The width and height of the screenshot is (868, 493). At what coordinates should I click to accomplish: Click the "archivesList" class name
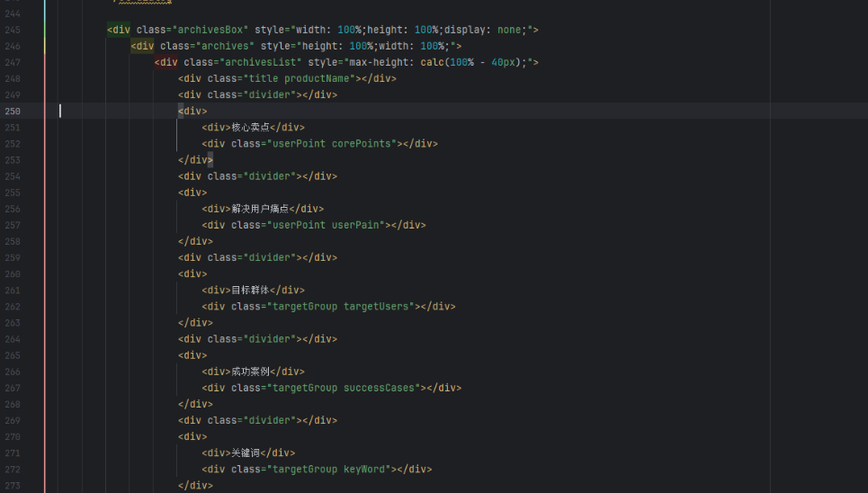tap(261, 62)
